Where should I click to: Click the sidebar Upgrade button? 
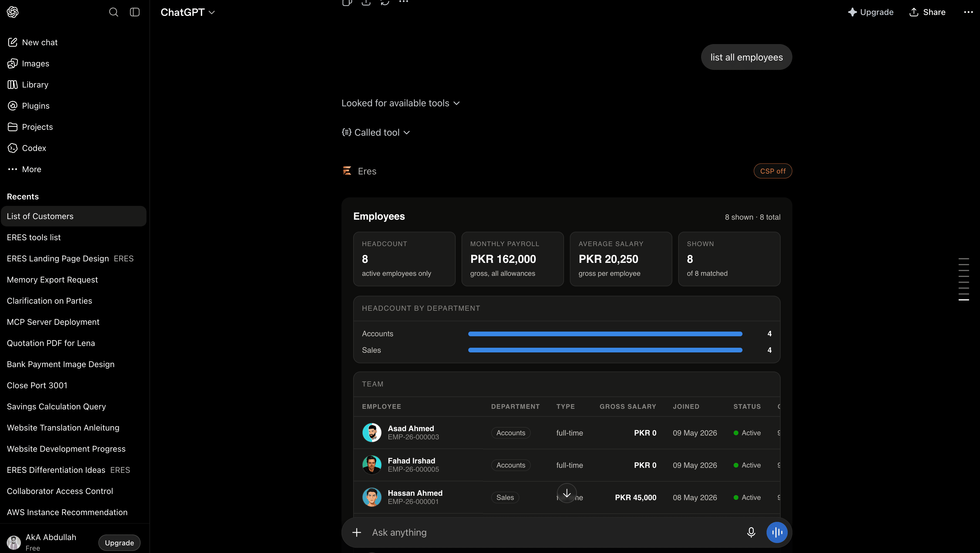(119, 543)
